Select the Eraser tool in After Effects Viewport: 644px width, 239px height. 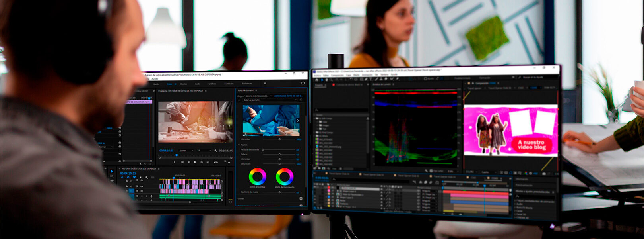(387, 79)
